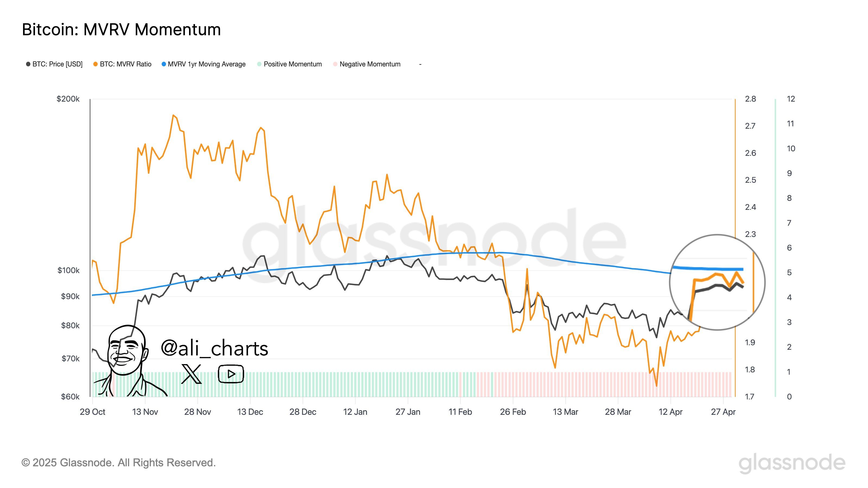Click the 2.8 value on MVRV axis
This screenshot has height=488, width=868.
pos(750,99)
